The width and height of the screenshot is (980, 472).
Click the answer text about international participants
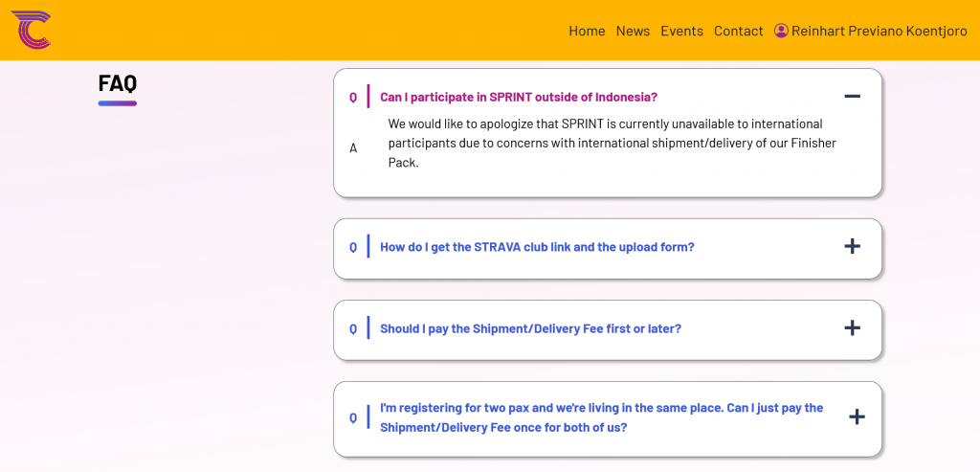pyautogui.click(x=612, y=144)
